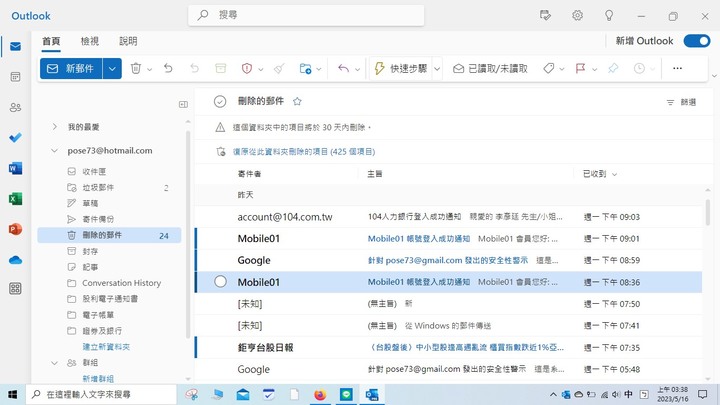
Task: Open the 新郵件 dropdown arrow
Action: 112,68
